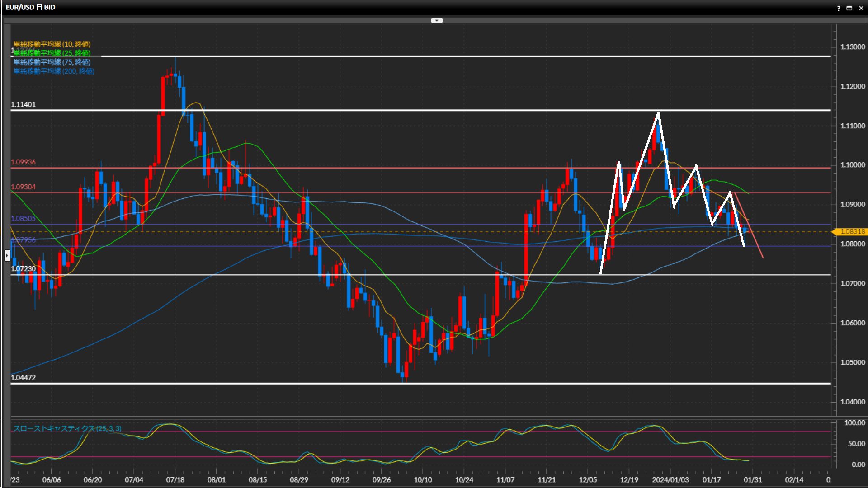Viewport: 868px width, 488px height.
Task: Click the 1.07230 support line label
Action: [24, 269]
